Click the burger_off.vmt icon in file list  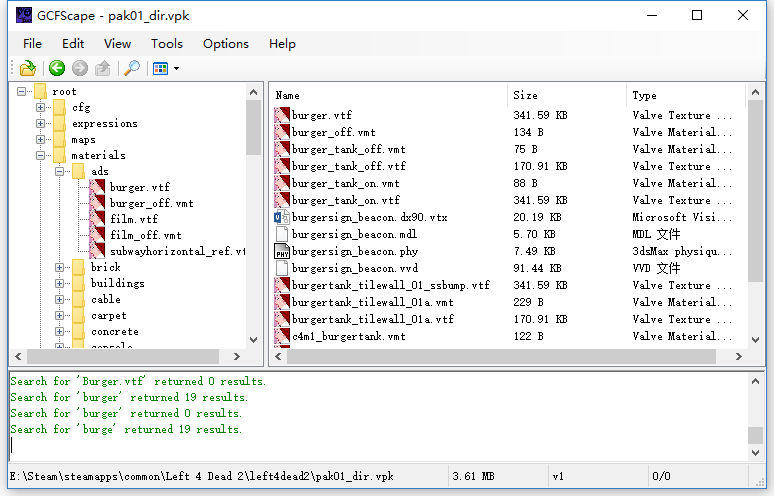tap(282, 132)
